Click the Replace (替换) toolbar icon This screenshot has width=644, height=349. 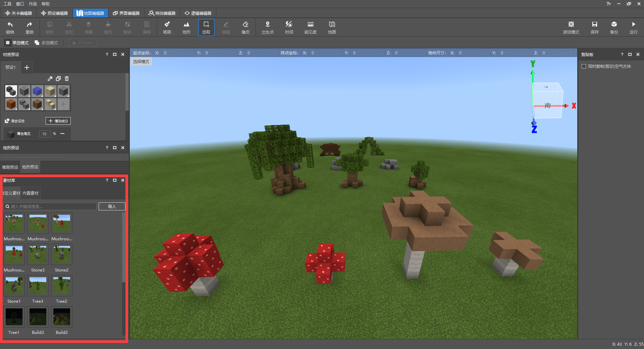pyautogui.click(x=127, y=28)
